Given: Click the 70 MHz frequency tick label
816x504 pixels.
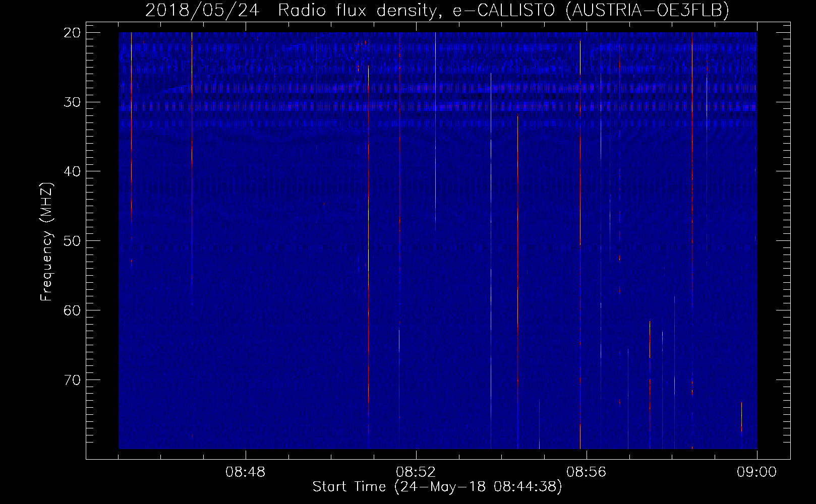Looking at the screenshot, I should (73, 380).
